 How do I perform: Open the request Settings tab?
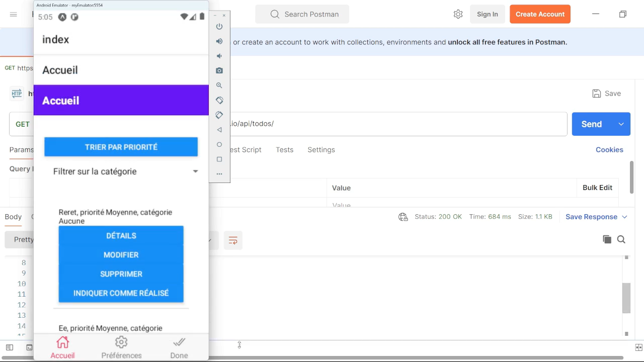point(321,149)
